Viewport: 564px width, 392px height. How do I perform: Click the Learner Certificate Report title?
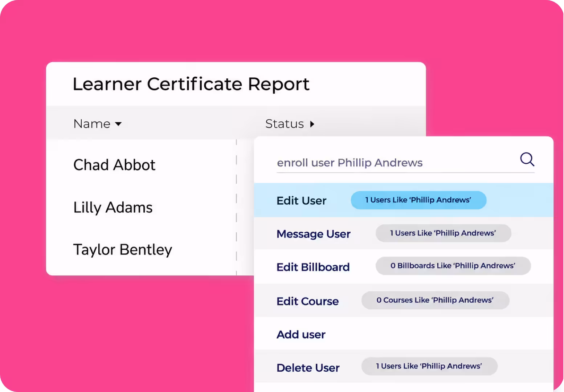click(x=191, y=84)
